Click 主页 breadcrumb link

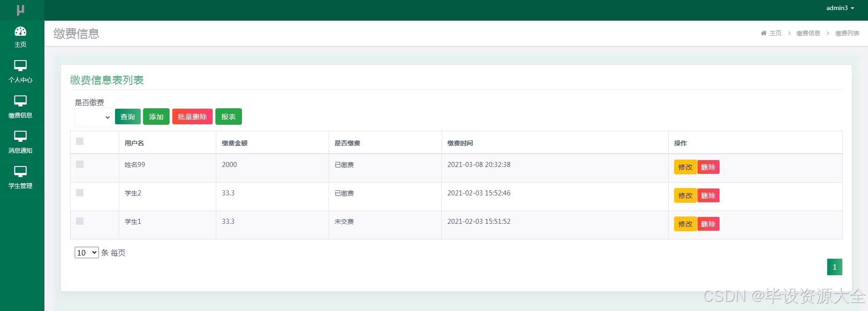tap(775, 33)
